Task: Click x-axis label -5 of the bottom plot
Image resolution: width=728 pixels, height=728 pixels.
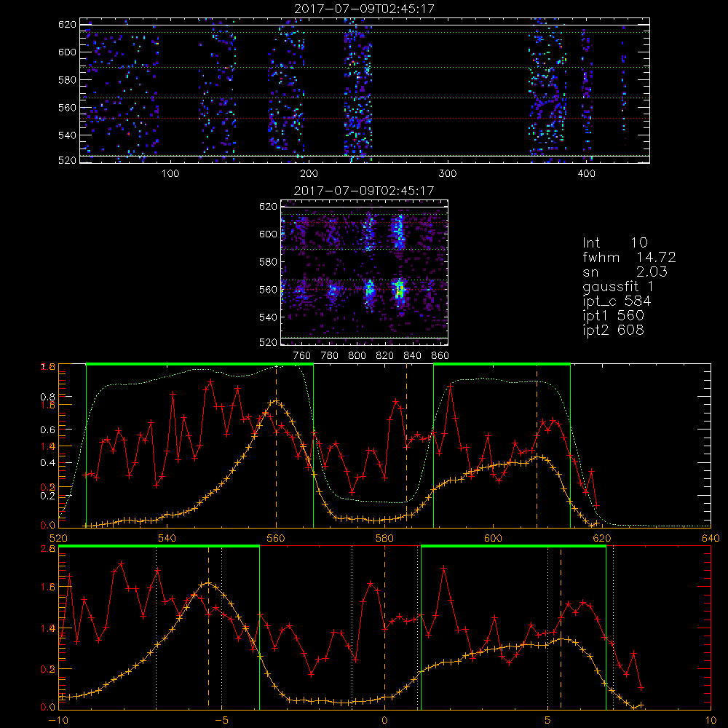Action: click(x=221, y=720)
